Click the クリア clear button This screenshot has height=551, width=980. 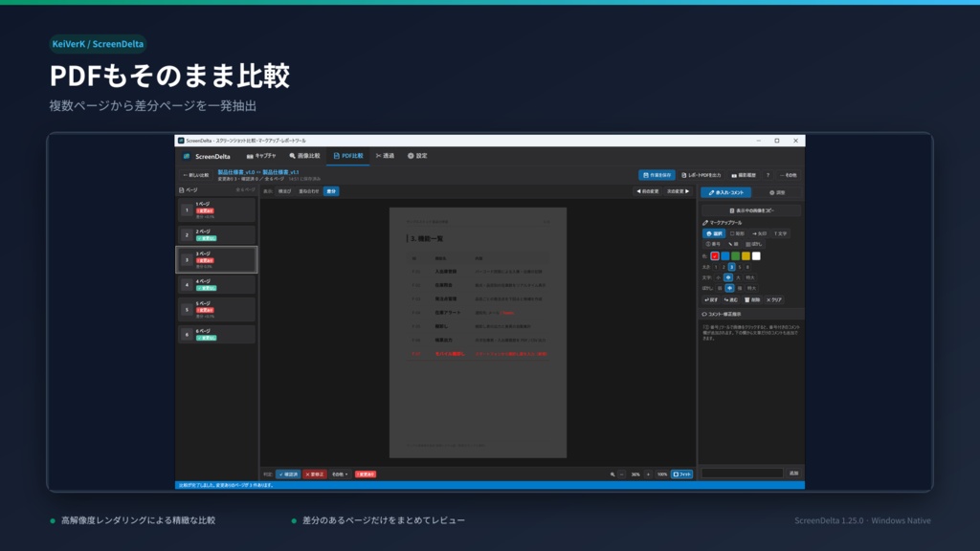point(773,299)
